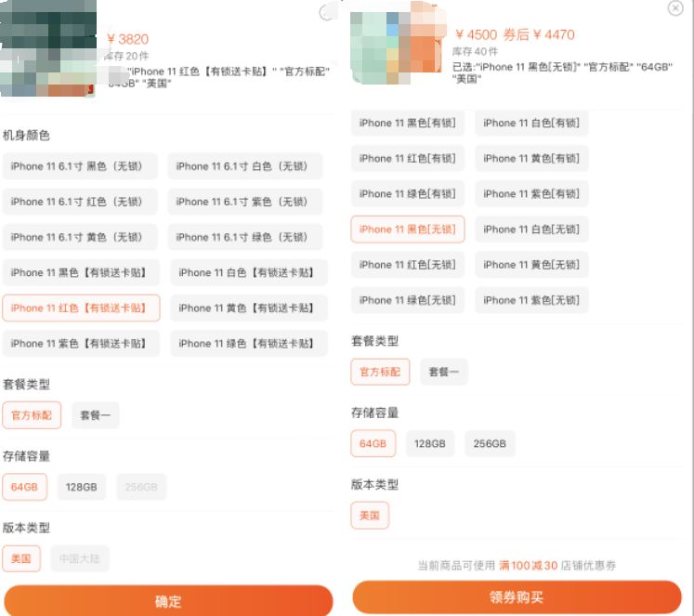This screenshot has width=694, height=616.
Task: Pick iPhone 11 紫色[无锁] in right panel
Action: (531, 300)
